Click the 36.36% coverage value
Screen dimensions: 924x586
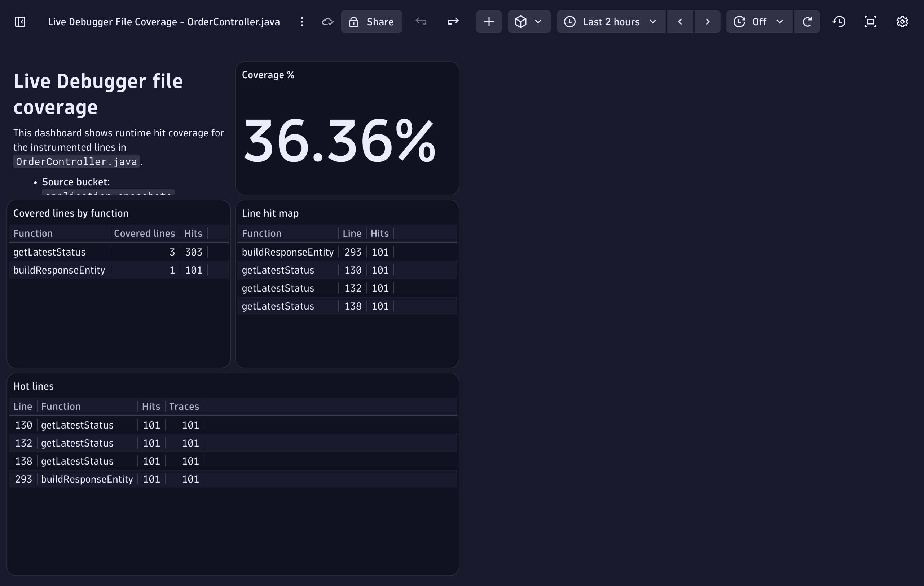(x=340, y=141)
